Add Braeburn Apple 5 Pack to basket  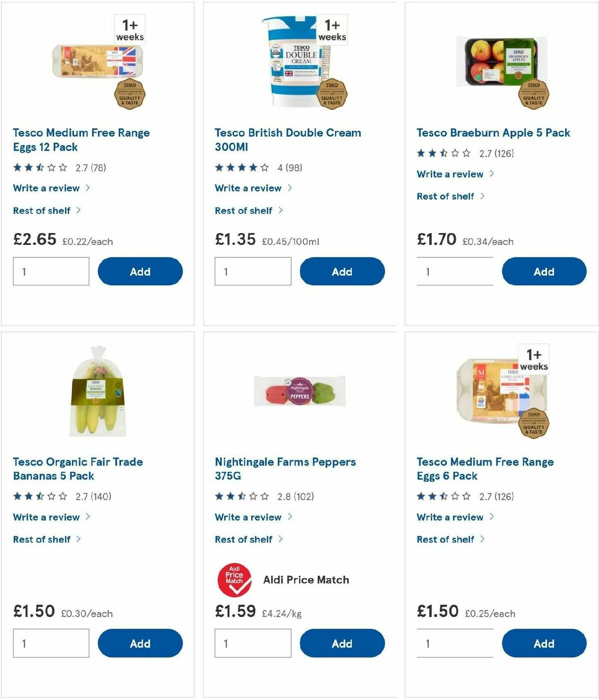point(544,271)
